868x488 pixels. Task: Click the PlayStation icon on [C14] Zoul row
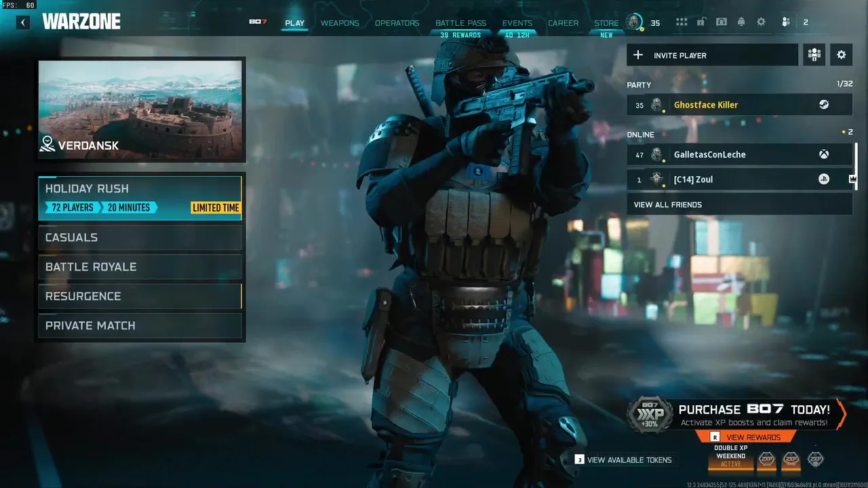823,180
